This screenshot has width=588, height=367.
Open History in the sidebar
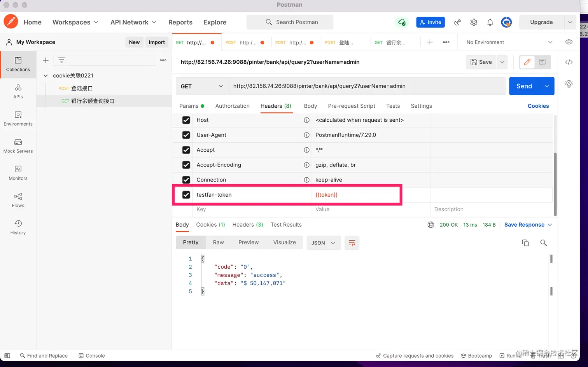point(18,227)
